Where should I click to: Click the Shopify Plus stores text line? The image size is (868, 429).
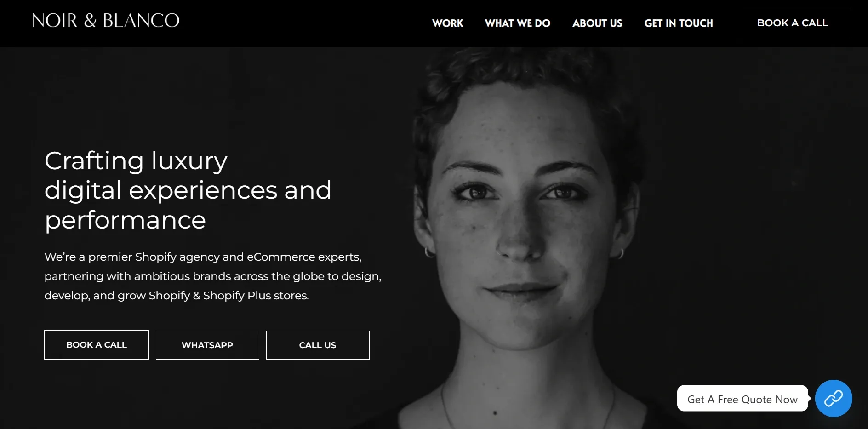tap(177, 296)
